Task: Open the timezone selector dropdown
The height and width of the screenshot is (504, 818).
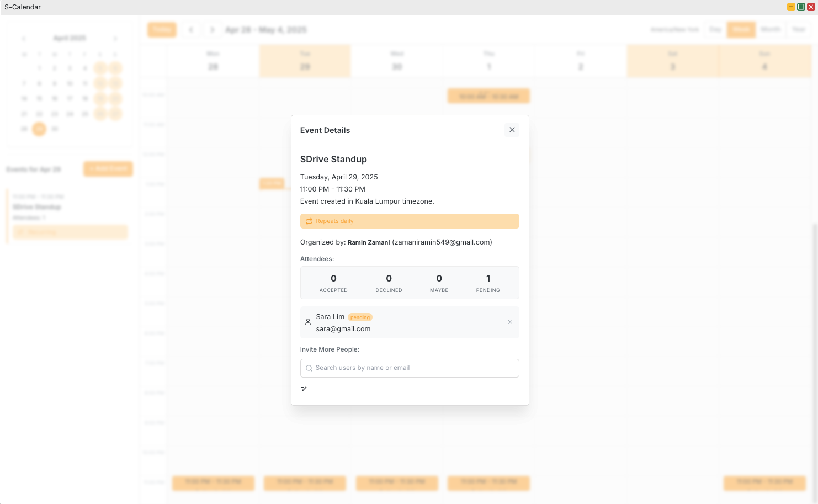Action: (674, 30)
